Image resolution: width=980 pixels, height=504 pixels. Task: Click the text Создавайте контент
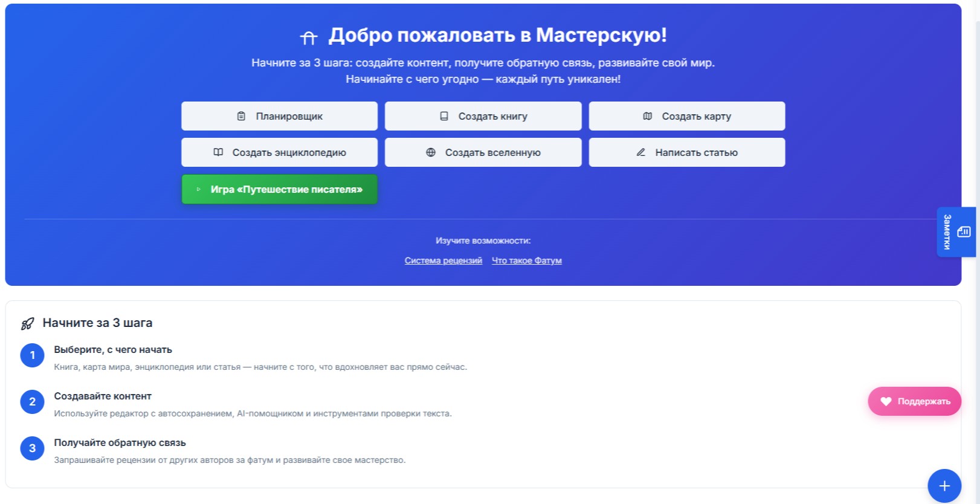point(103,396)
